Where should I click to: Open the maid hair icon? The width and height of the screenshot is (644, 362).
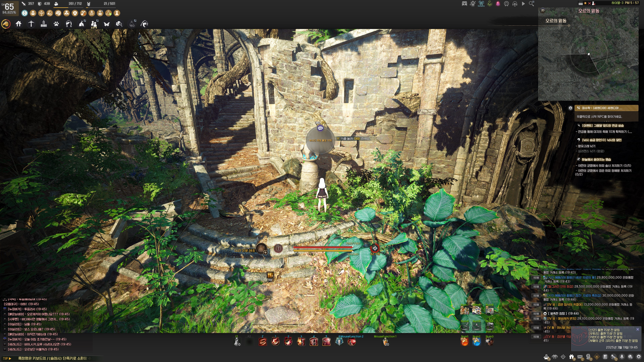[x=69, y=24]
